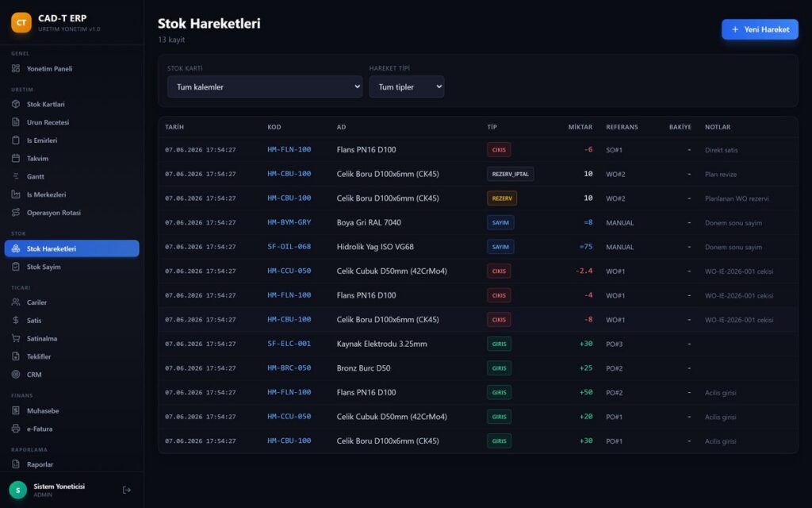Click the REZERV_IPTAL type badge
The height and width of the screenshot is (508, 812).
510,174
